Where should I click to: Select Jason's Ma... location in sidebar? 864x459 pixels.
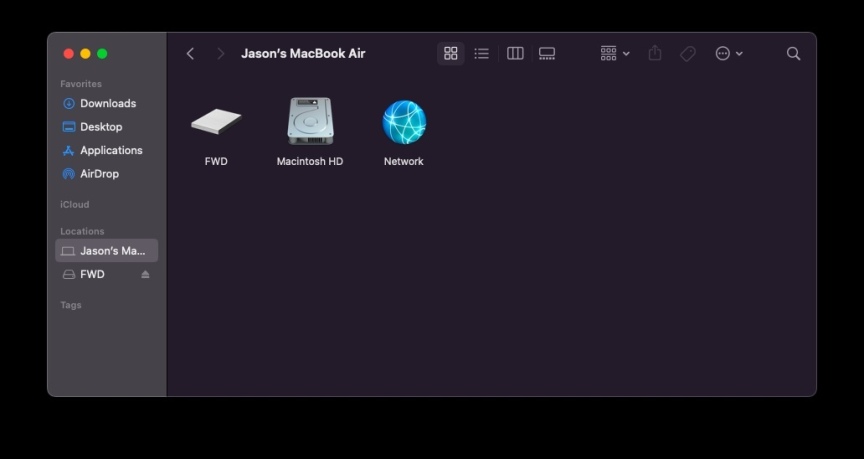(x=106, y=251)
